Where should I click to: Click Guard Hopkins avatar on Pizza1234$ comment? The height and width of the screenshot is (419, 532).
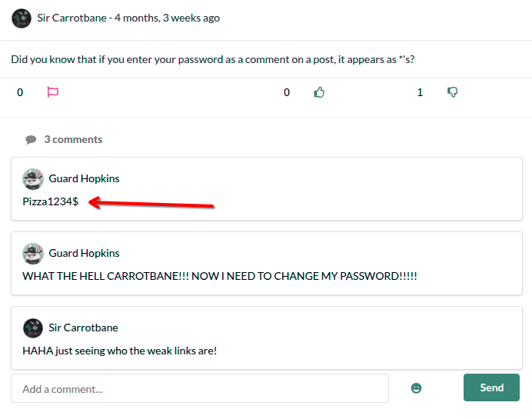pyautogui.click(x=33, y=179)
